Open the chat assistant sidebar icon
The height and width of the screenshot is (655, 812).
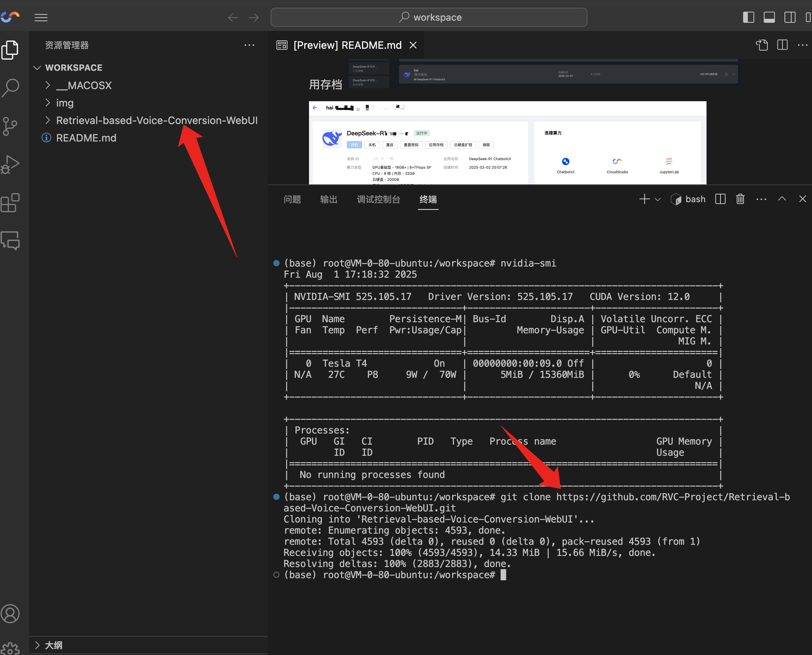11,241
